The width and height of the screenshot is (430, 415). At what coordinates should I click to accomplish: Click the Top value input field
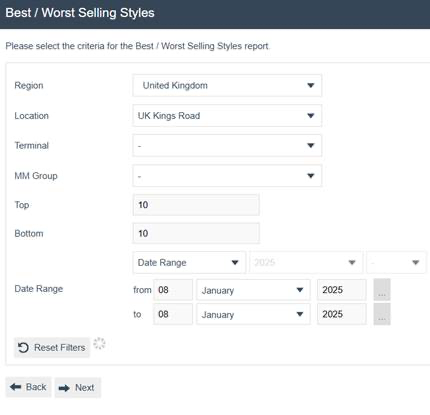click(x=196, y=205)
